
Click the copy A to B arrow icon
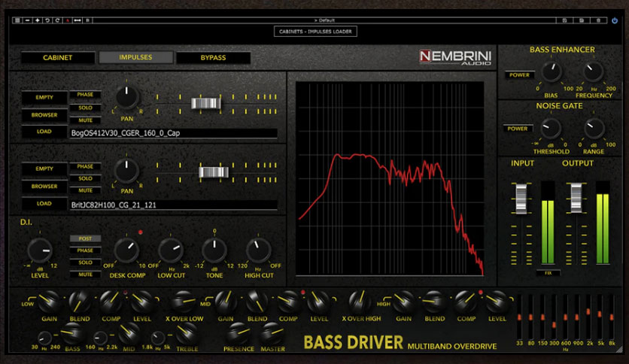click(x=77, y=20)
